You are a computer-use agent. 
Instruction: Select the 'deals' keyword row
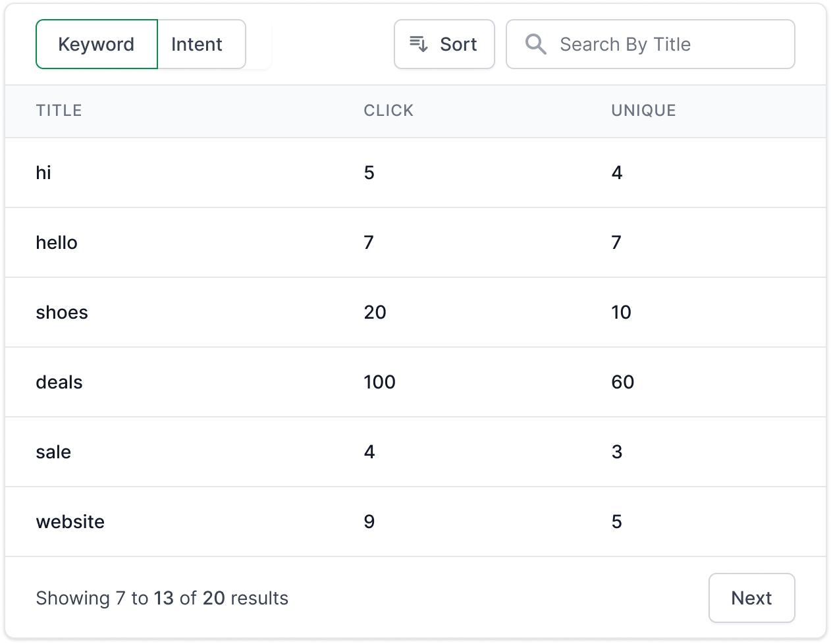[59, 382]
